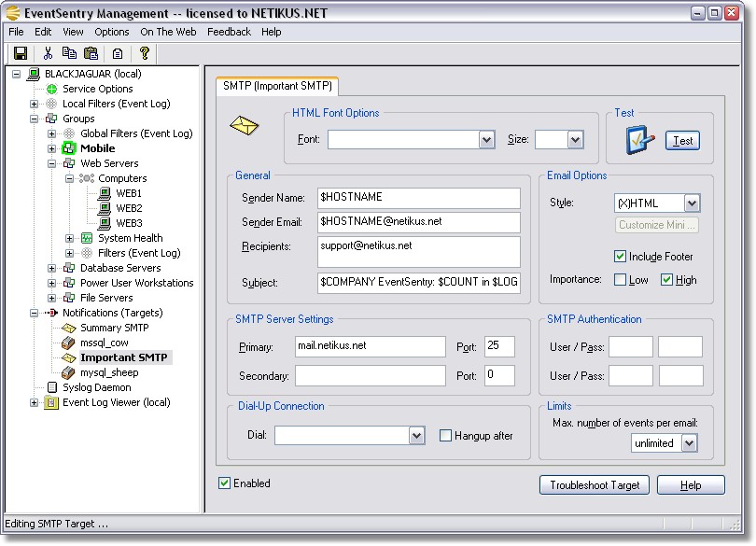Open the max events per email dropdown

[690, 442]
